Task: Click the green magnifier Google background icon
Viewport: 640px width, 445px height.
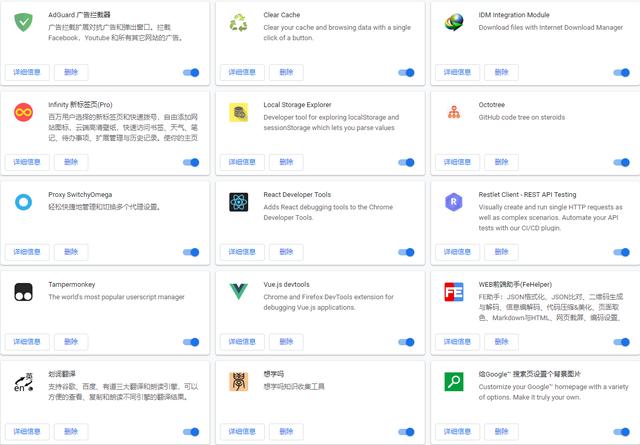Action: point(454,382)
